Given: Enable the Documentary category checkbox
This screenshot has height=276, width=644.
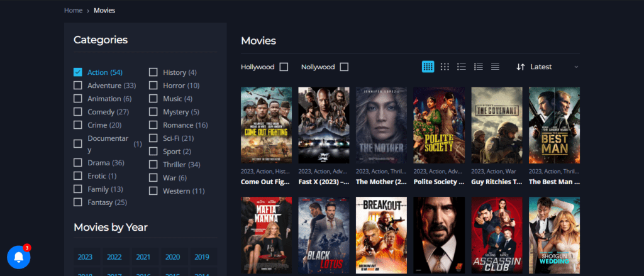Looking at the screenshot, I should click(x=77, y=144).
